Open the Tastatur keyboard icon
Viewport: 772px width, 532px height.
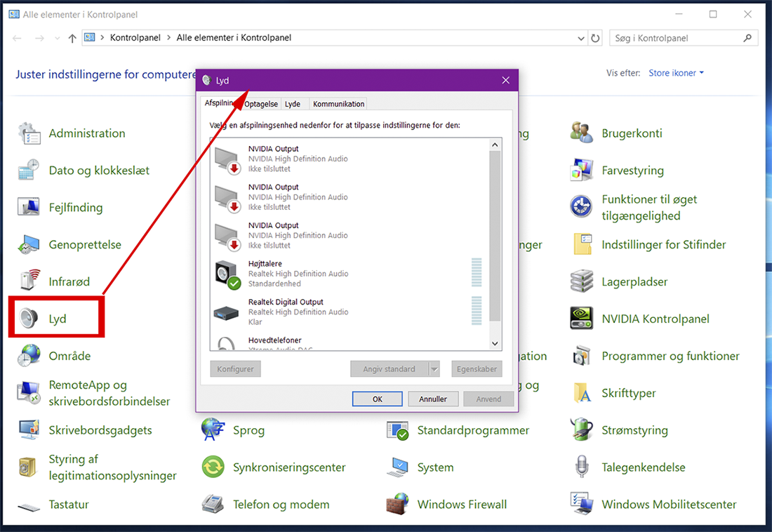click(x=29, y=506)
